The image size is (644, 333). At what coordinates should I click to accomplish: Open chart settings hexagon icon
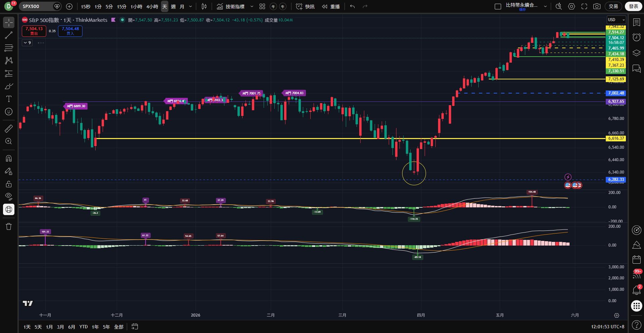572,6
